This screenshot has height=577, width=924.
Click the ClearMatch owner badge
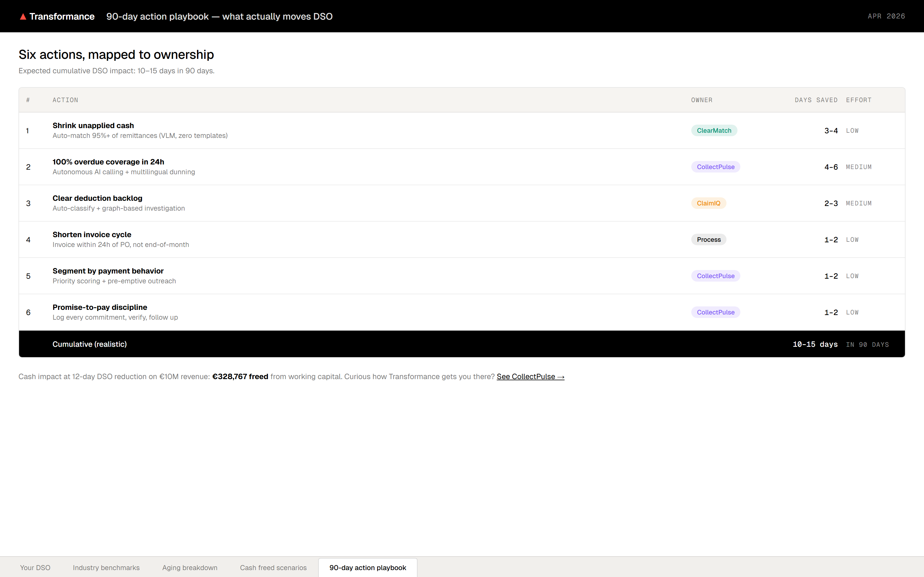coord(714,130)
